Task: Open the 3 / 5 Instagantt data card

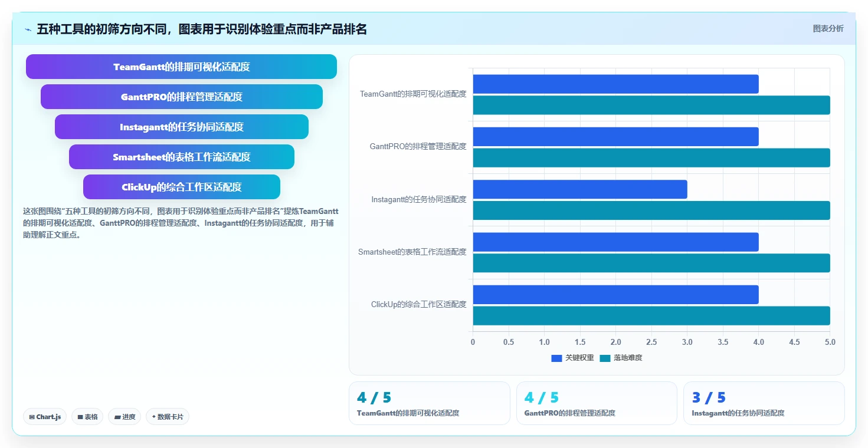Action: tap(764, 403)
